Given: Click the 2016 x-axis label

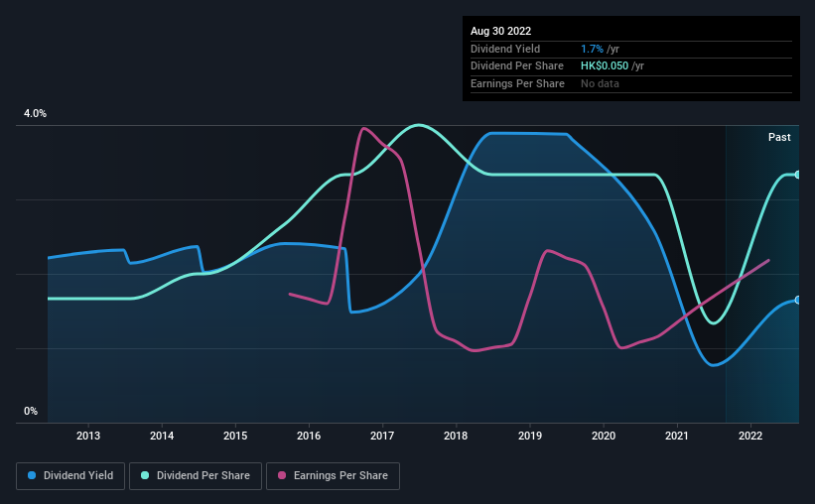Looking at the screenshot, I should [309, 436].
